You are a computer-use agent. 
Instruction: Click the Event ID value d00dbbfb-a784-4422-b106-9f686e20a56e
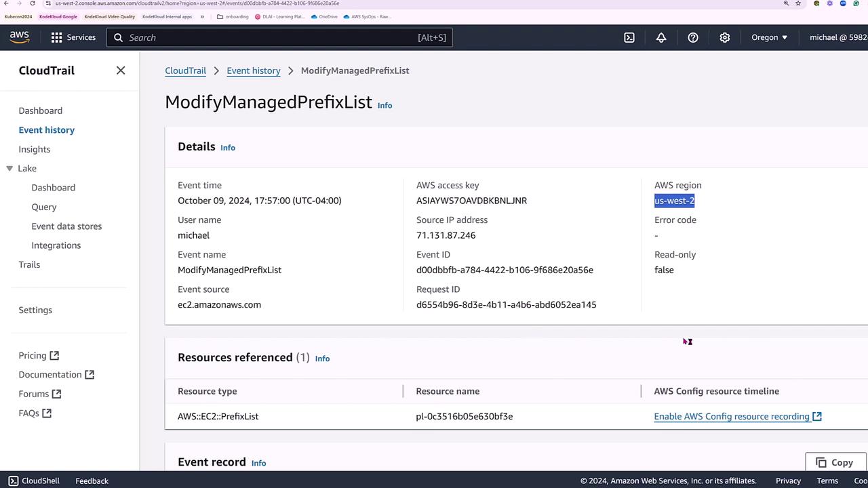click(505, 270)
